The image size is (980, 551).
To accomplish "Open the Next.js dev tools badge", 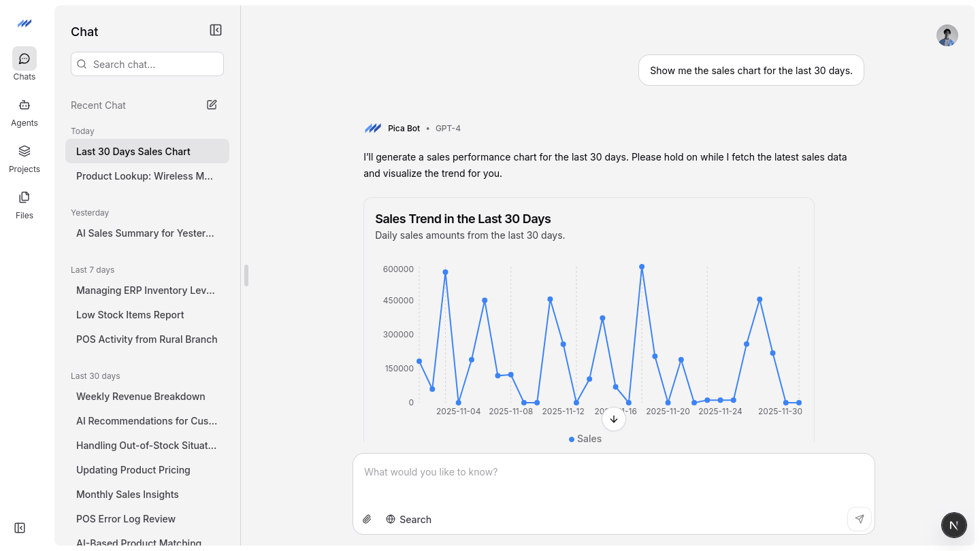I will pos(954,525).
